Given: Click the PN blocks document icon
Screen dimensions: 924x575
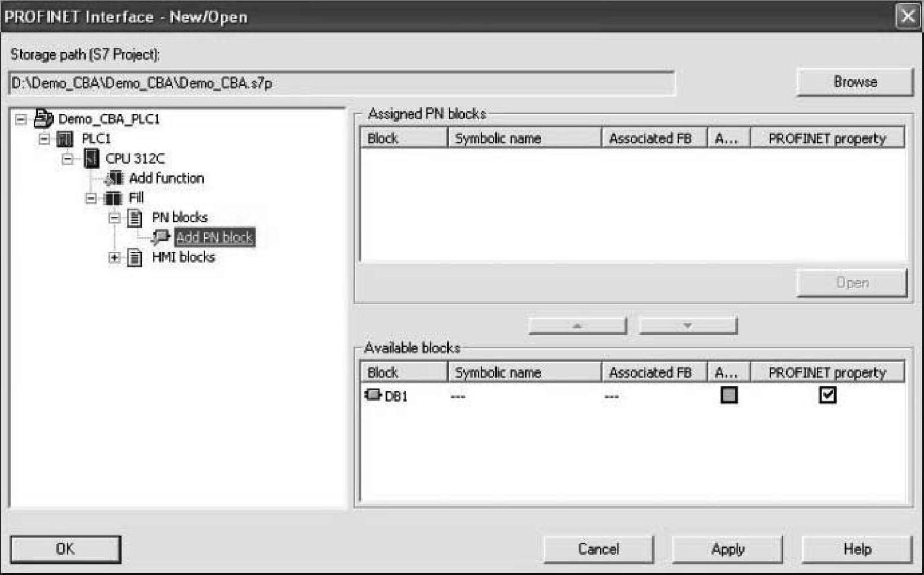Looking at the screenshot, I should (x=135, y=218).
